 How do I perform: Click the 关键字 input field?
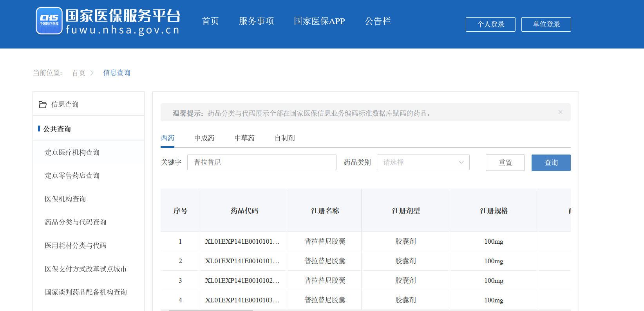(261, 162)
